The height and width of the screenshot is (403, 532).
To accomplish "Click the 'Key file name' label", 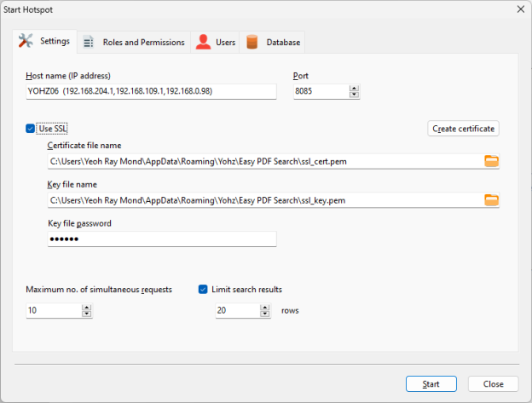I will click(72, 184).
